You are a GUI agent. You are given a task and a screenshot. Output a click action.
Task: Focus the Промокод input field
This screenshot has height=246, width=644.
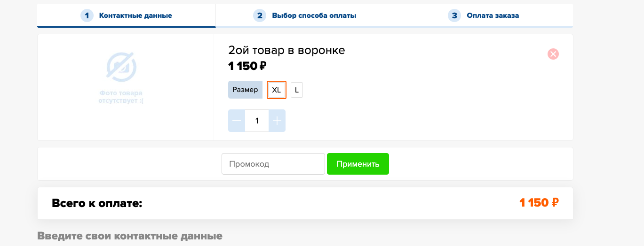273,164
